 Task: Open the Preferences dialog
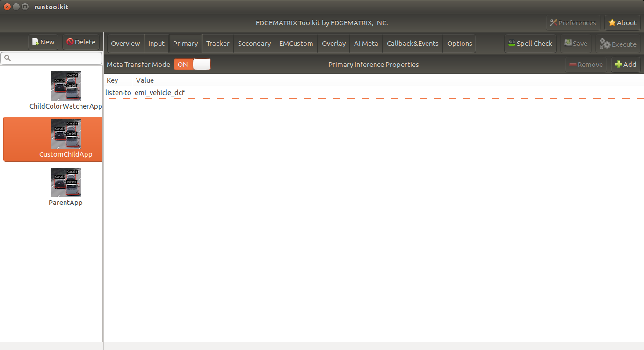[573, 23]
